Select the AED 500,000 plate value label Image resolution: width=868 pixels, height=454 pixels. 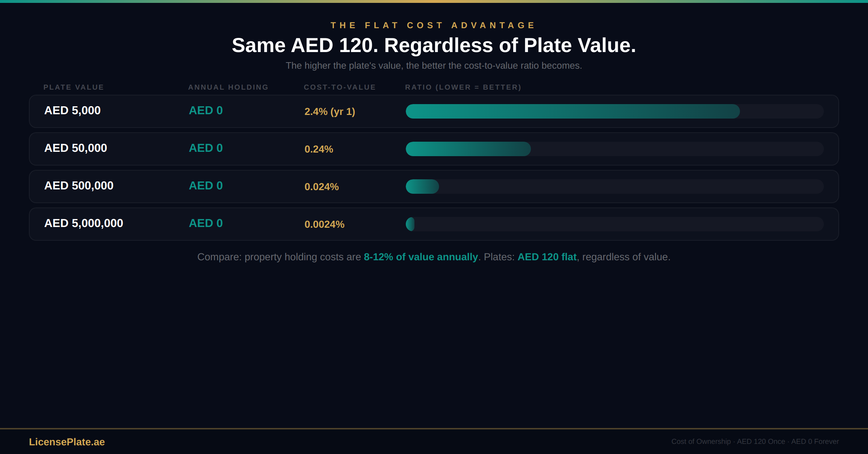[x=79, y=186]
